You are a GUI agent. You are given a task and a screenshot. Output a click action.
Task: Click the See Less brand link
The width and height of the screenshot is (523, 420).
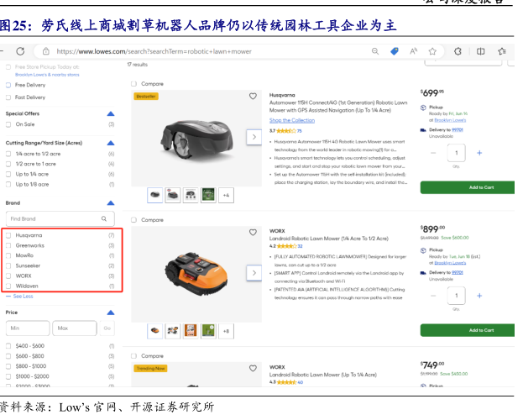coord(23,296)
